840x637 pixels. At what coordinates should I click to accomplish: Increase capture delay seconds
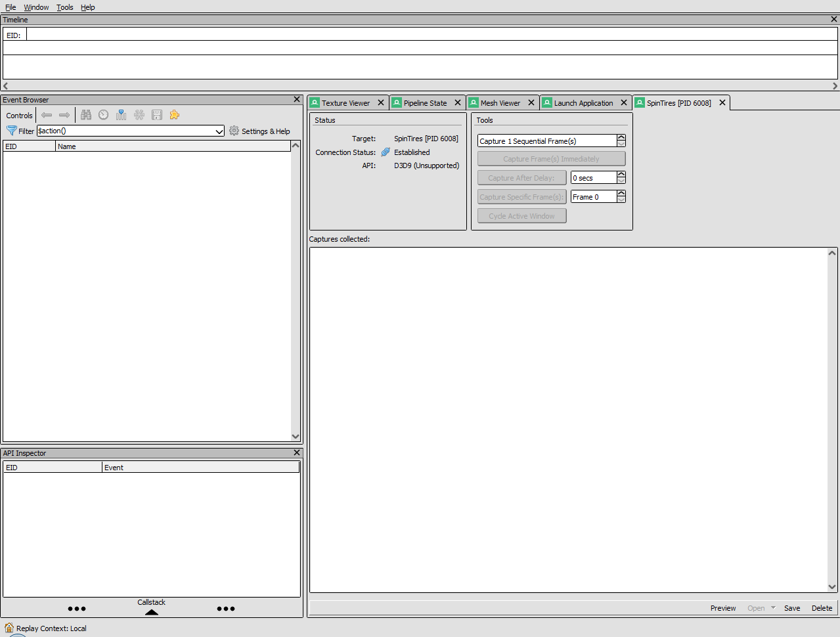[621, 175]
